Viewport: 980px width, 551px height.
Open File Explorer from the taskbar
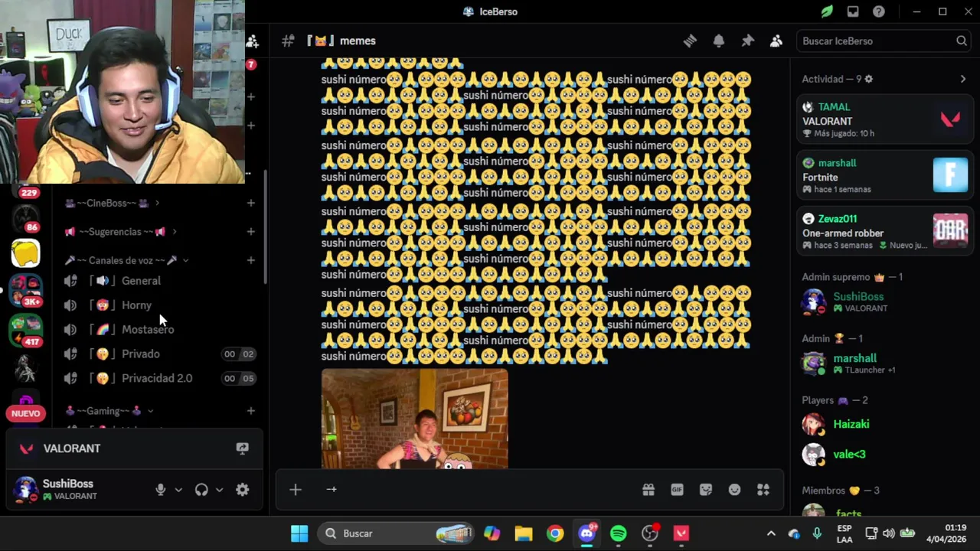pyautogui.click(x=524, y=533)
